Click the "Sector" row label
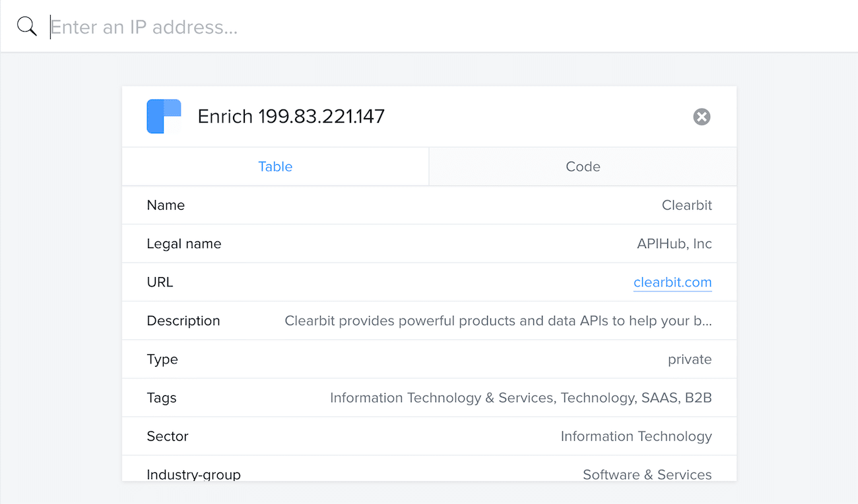Viewport: 858px width, 504px height. [x=168, y=436]
